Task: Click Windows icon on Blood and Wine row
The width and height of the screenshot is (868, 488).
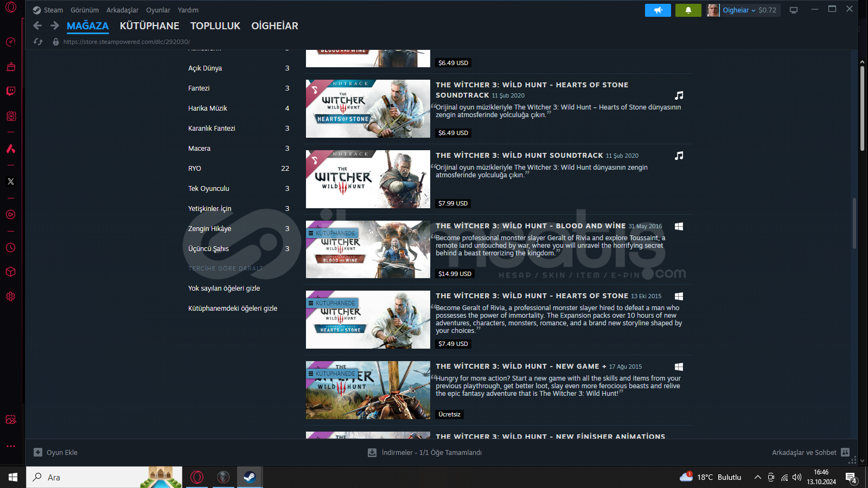Action: click(x=679, y=226)
